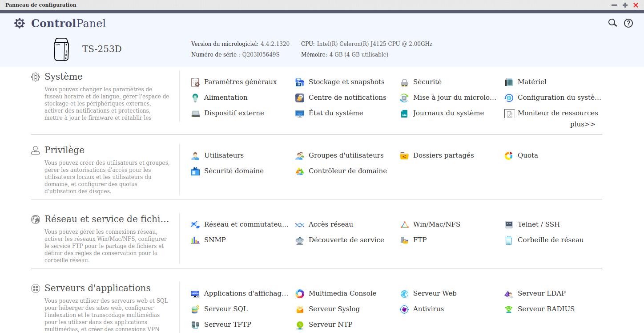Click the TS-253D NAS device thumbnail
This screenshot has width=644, height=333.
click(61, 49)
